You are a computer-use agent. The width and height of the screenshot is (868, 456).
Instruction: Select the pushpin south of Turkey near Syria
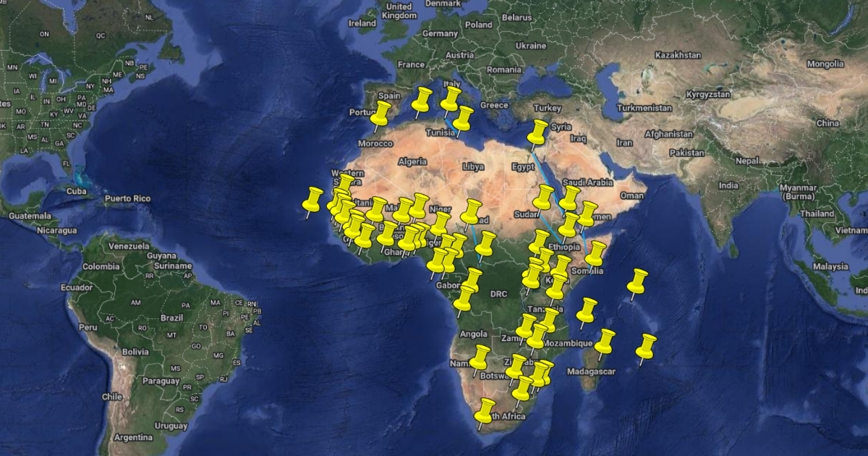tap(537, 131)
